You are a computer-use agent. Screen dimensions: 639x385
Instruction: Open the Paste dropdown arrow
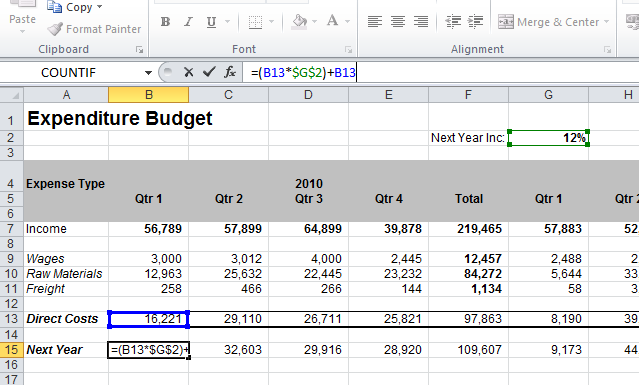tap(22, 31)
